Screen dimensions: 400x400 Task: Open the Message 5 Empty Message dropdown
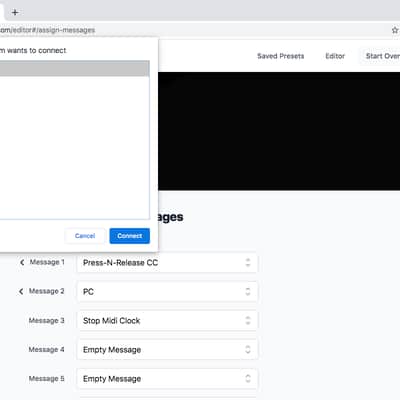[x=167, y=379]
